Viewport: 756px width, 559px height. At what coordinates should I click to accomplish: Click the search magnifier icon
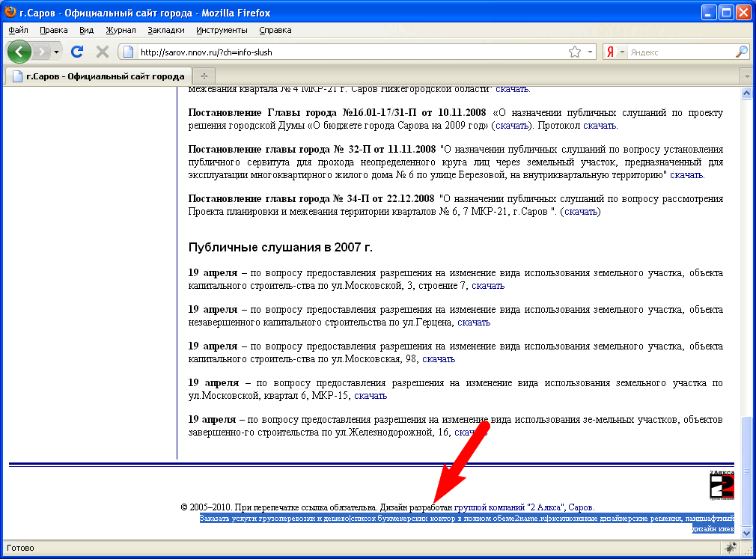(x=741, y=52)
